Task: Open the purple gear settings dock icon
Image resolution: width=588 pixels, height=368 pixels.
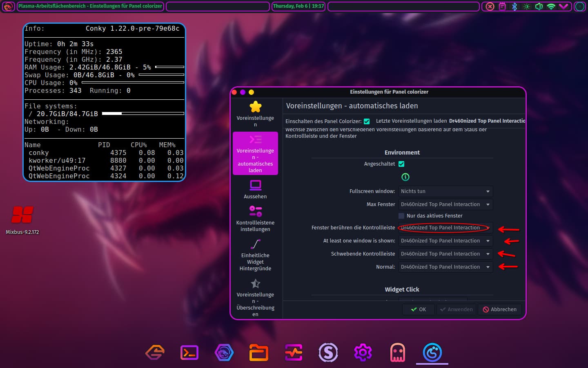Action: click(363, 352)
